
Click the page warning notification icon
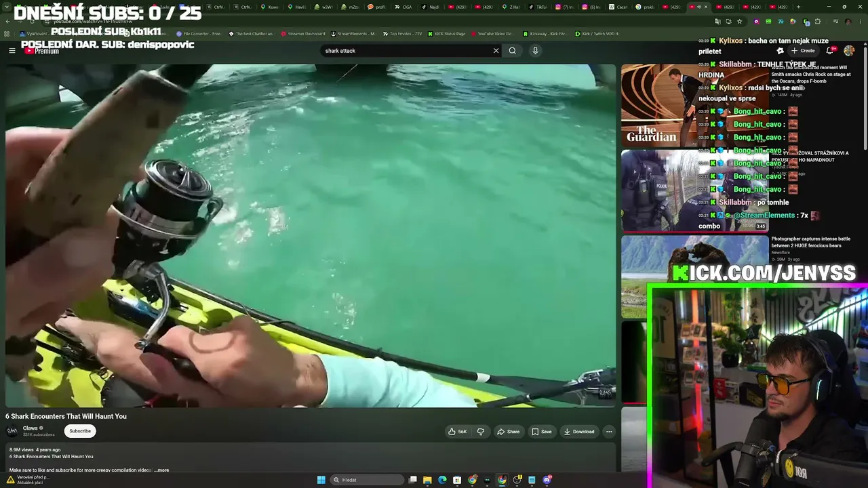point(10,479)
